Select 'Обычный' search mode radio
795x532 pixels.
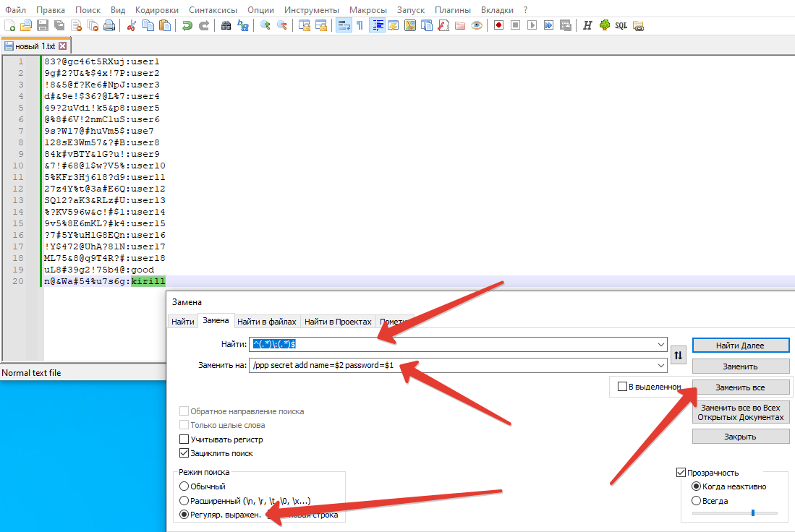point(184,486)
